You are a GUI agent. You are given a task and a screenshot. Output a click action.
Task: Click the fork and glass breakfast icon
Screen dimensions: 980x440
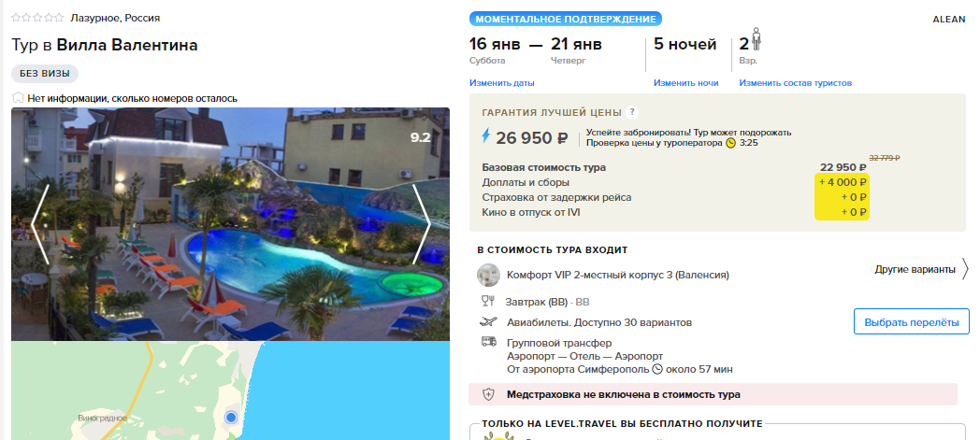click(487, 302)
